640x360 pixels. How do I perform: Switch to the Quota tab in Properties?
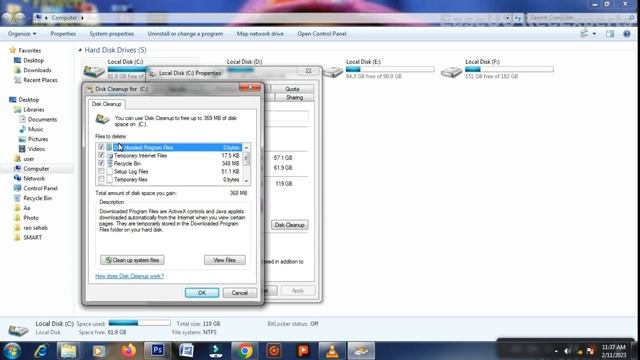[x=292, y=89]
